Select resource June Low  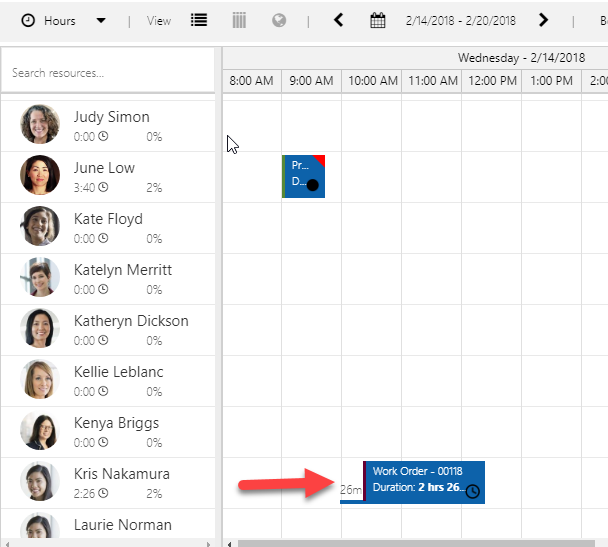104,168
